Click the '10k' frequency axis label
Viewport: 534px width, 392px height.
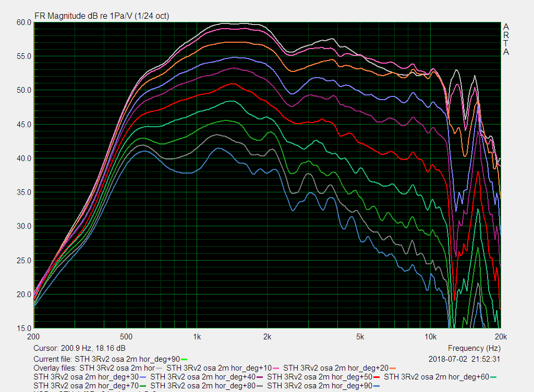[x=430, y=337]
